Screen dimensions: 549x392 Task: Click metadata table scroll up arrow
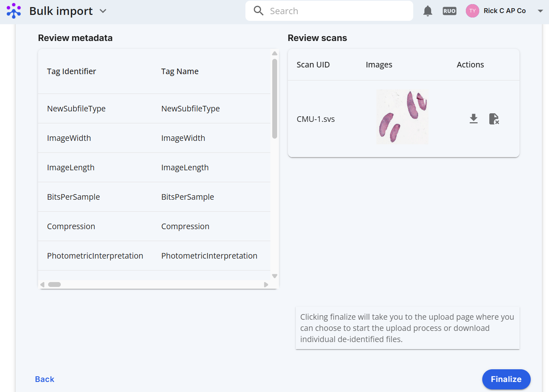pos(275,53)
